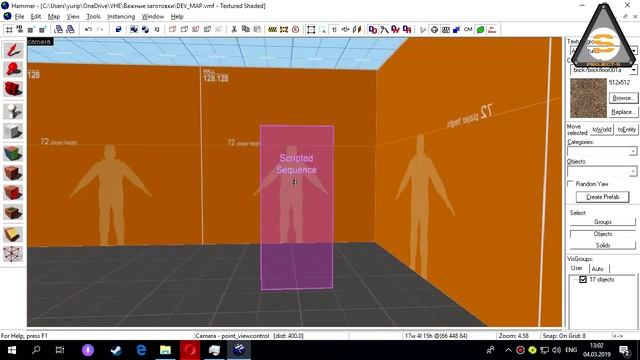640x360 pixels.
Task: Toggle selection bounding box mode icon
Action: 311,29
